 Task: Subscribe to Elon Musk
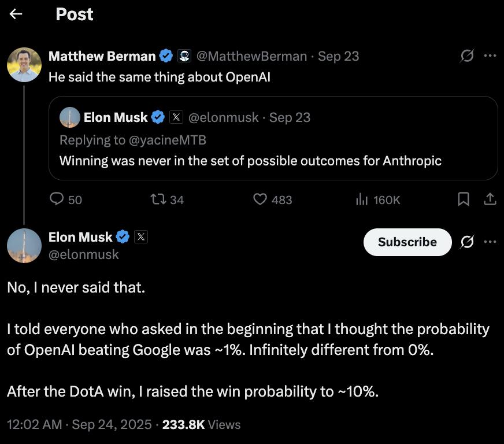click(407, 242)
